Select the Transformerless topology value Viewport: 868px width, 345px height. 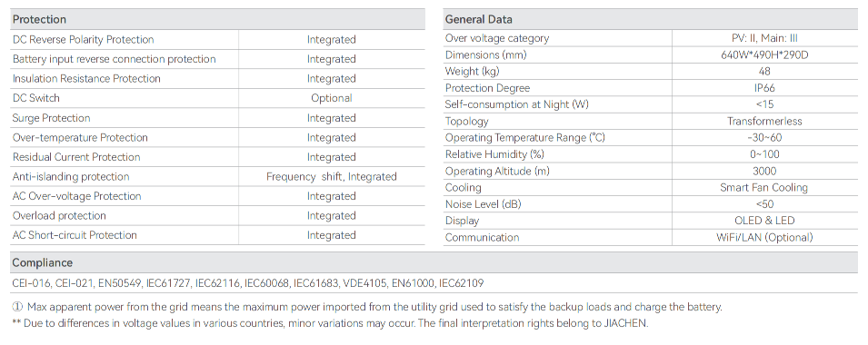765,122
